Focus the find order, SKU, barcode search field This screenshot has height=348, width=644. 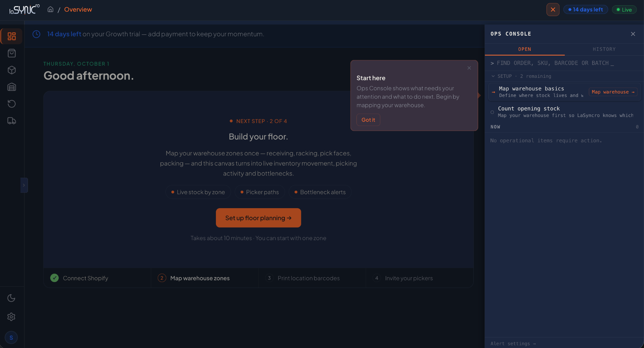point(564,63)
